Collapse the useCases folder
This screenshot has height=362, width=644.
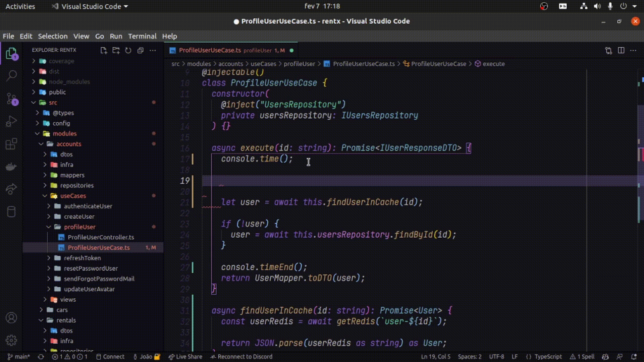[73, 196]
